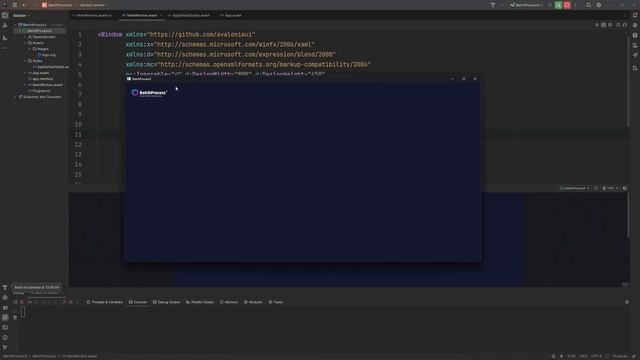Open the Tasks debug tab

click(276, 302)
